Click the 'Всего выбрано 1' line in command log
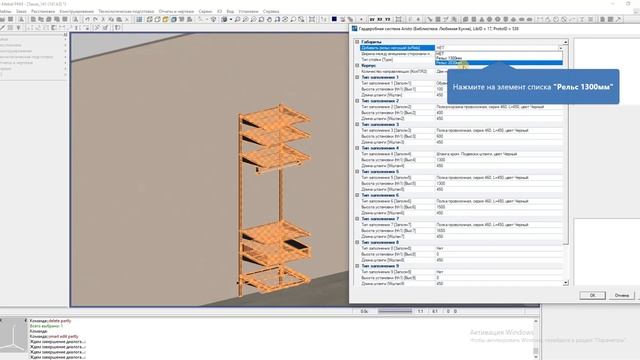The image size is (640, 360). click(46, 327)
